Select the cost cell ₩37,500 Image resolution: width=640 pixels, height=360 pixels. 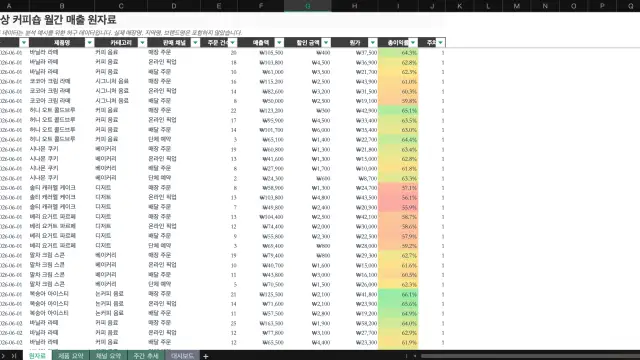click(354, 53)
